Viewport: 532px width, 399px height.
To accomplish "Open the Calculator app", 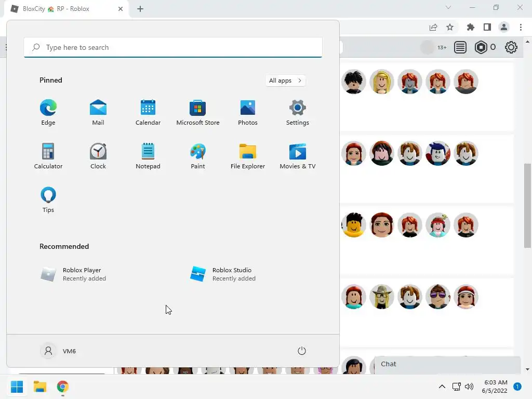I will click(48, 156).
